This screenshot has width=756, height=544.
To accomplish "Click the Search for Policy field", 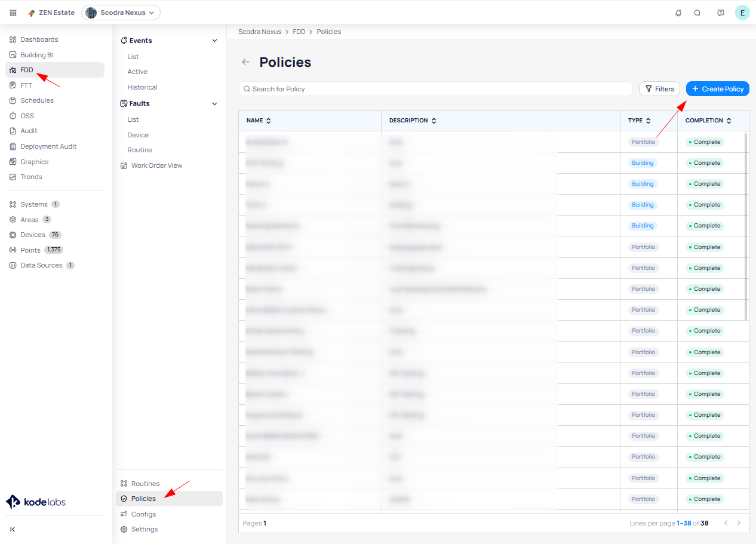I will pyautogui.click(x=436, y=89).
